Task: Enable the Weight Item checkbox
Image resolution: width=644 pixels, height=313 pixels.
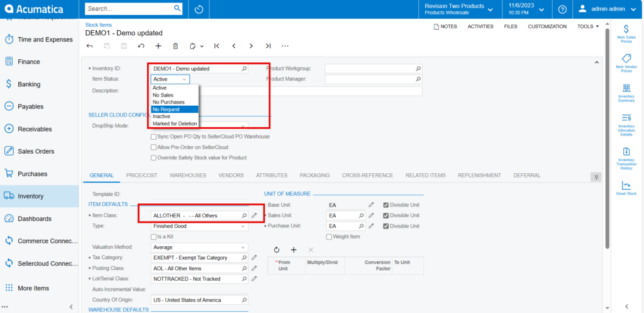Action: [329, 237]
